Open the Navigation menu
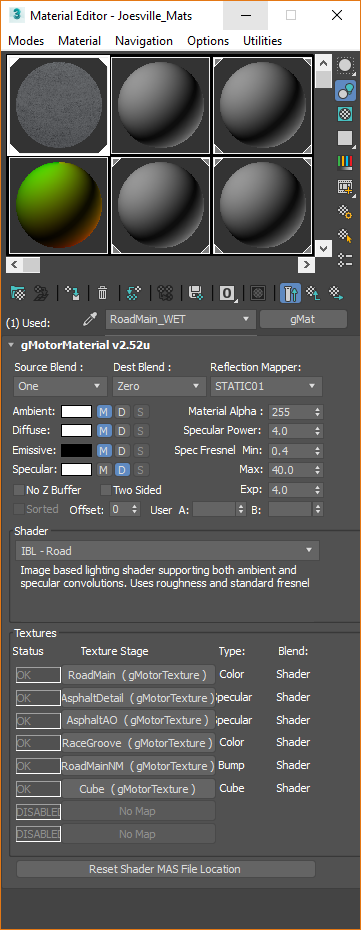 point(144,41)
